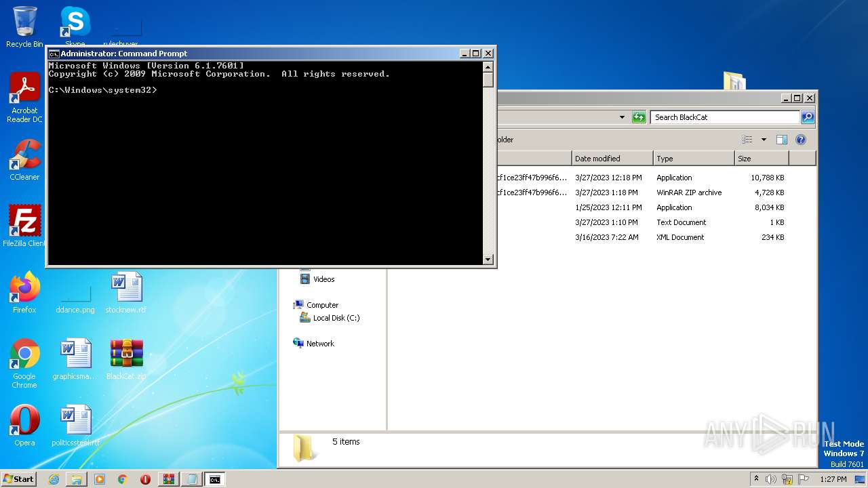Open Windows Media Player taskbar icon
The height and width of the screenshot is (488, 868).
(x=100, y=479)
